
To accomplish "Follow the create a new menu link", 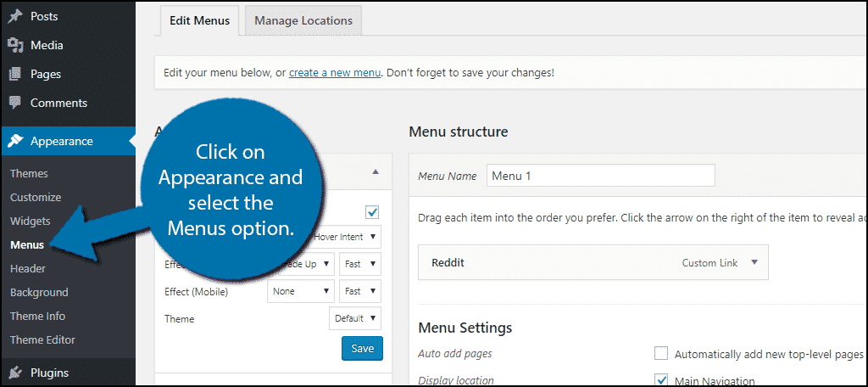I will click(x=334, y=73).
